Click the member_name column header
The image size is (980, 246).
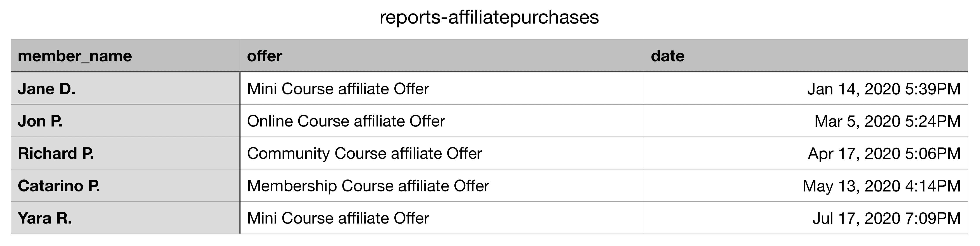pyautogui.click(x=126, y=56)
